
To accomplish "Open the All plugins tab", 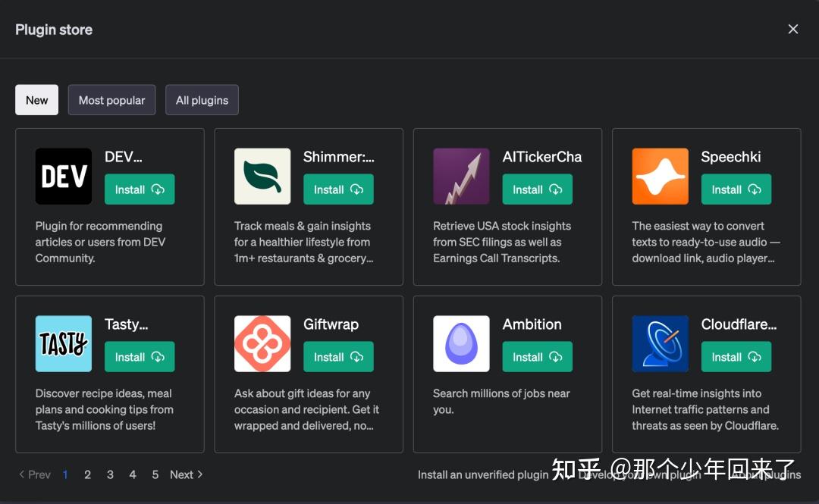I will [x=202, y=100].
